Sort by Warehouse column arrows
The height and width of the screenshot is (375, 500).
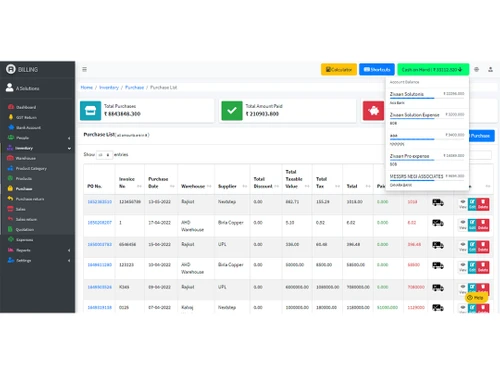coord(209,186)
